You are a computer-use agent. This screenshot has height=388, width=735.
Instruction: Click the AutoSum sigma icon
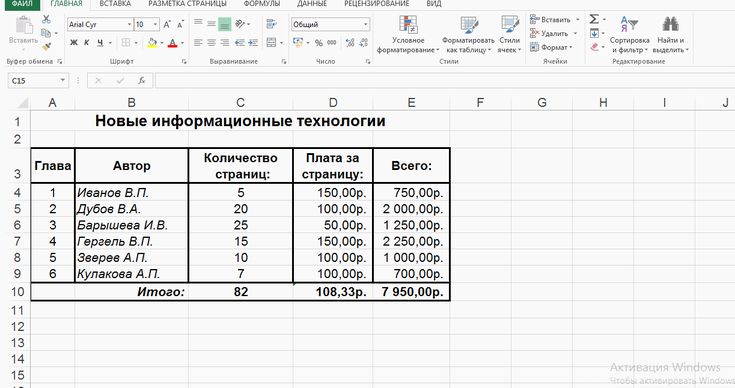tap(594, 19)
